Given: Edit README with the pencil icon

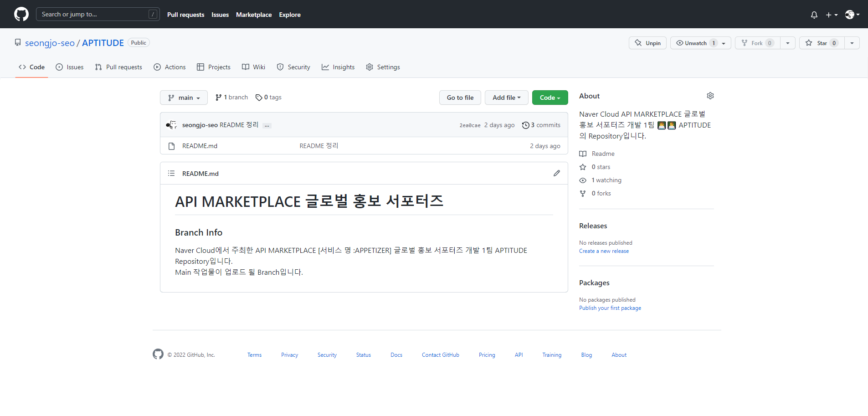Looking at the screenshot, I should tap(557, 173).
